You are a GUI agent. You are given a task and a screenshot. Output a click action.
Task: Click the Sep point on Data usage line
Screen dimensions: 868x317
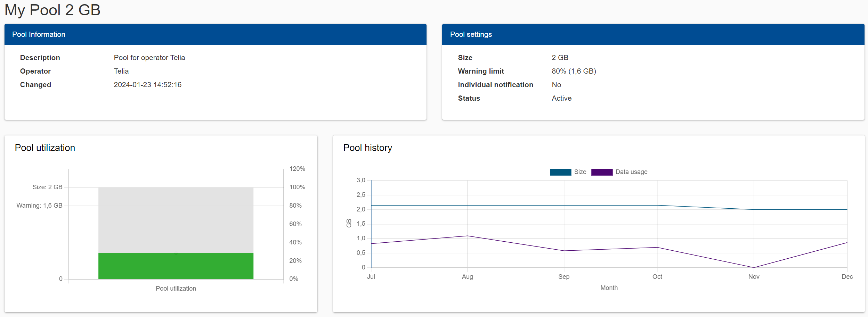tap(564, 251)
